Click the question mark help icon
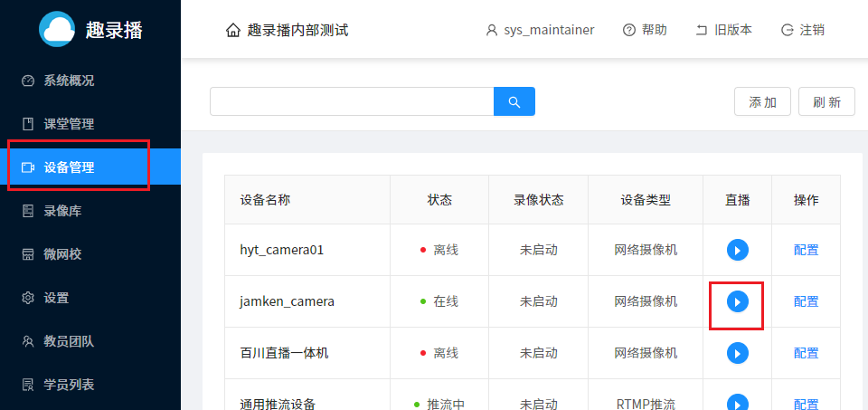Viewport: 868px width, 410px height. click(629, 30)
